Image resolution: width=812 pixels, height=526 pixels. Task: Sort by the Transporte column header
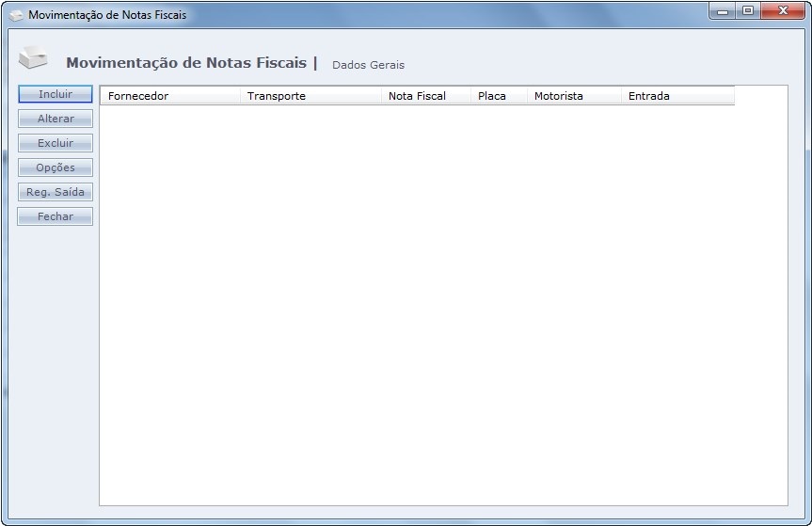point(310,96)
